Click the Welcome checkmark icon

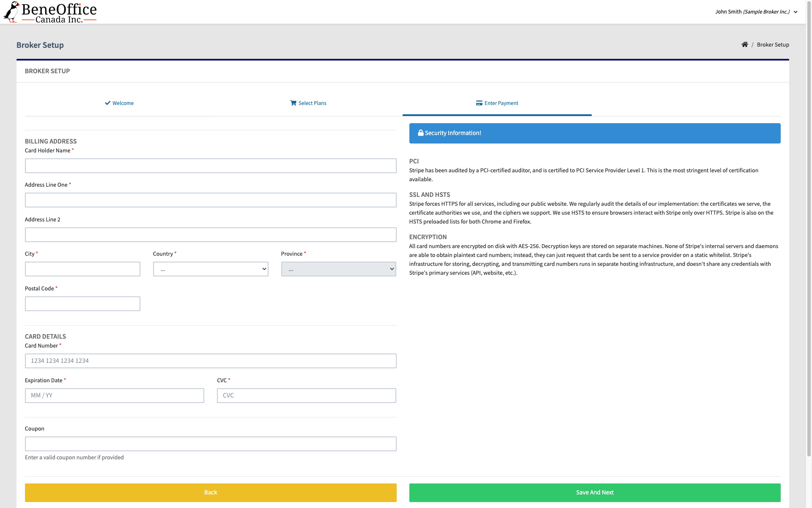click(x=107, y=103)
